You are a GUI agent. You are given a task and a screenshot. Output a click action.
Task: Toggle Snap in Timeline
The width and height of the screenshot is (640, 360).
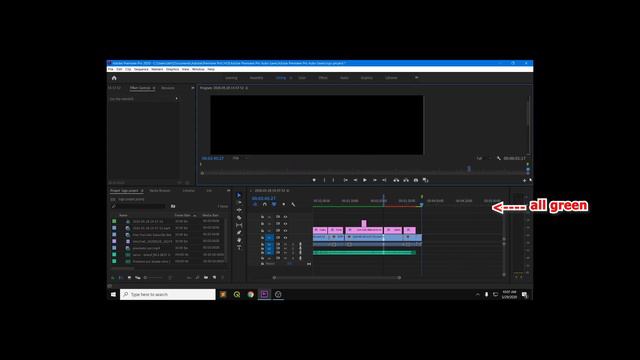click(x=264, y=204)
